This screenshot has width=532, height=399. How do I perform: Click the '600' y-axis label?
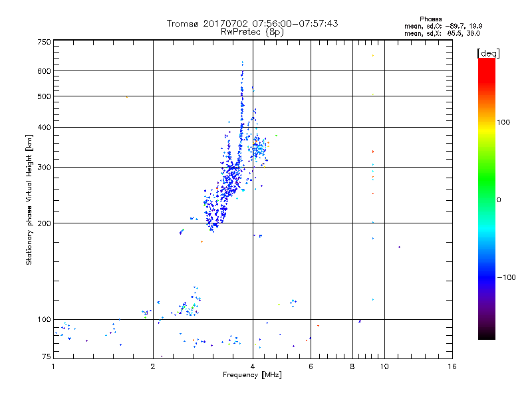(44, 71)
